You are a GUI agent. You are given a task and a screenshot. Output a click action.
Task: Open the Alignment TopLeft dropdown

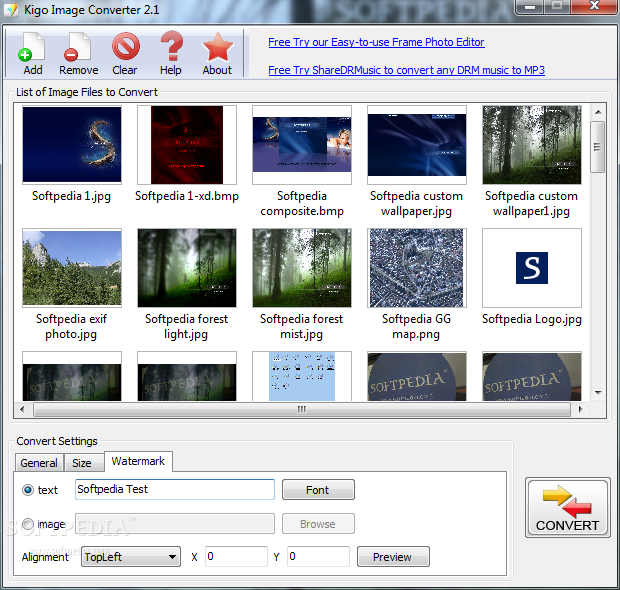tap(131, 557)
